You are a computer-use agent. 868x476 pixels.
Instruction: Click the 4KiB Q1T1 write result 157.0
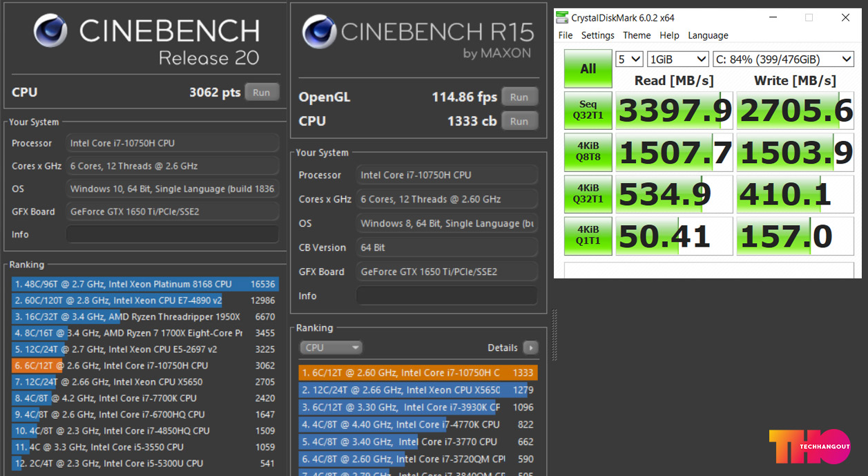[795, 236]
